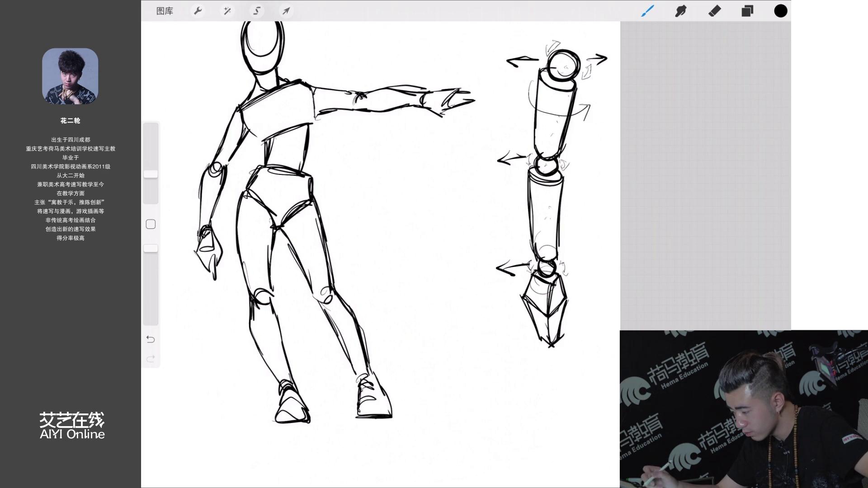Tap the square modify button on sidebar
This screenshot has width=868, height=488.
[151, 224]
